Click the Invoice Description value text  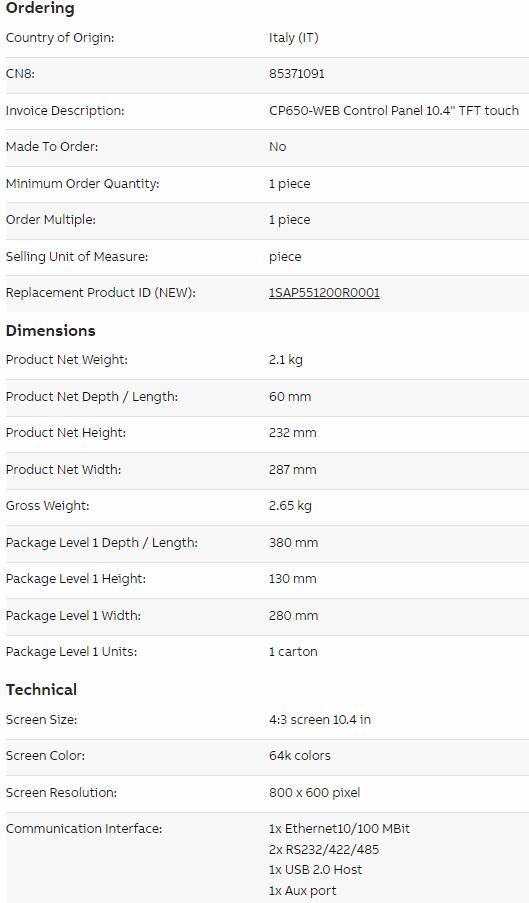pyautogui.click(x=394, y=110)
